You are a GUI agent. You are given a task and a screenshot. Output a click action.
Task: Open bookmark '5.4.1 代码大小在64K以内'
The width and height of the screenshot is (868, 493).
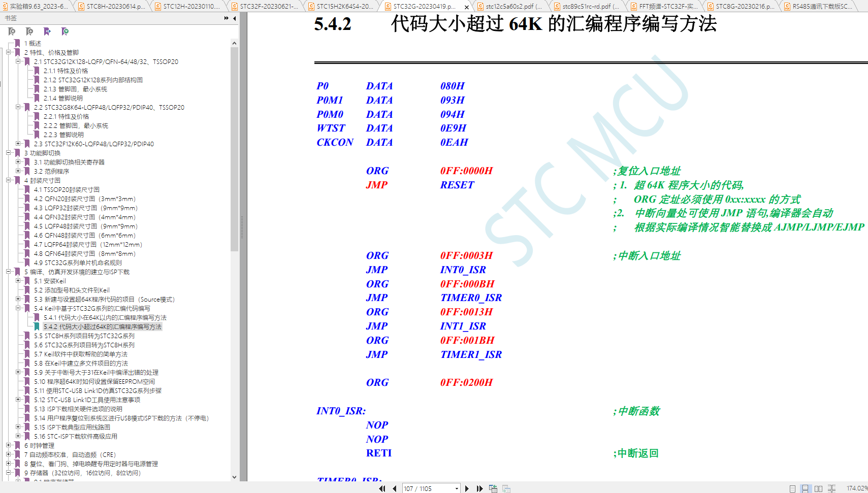pyautogui.click(x=105, y=318)
